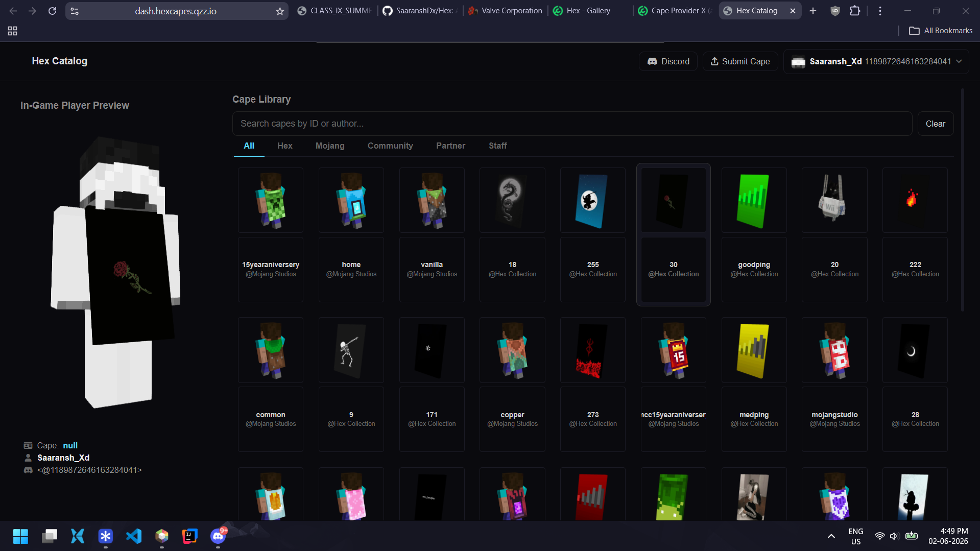This screenshot has width=980, height=551.
Task: Select the crescent moon cape numbered 28
Action: coord(915,350)
